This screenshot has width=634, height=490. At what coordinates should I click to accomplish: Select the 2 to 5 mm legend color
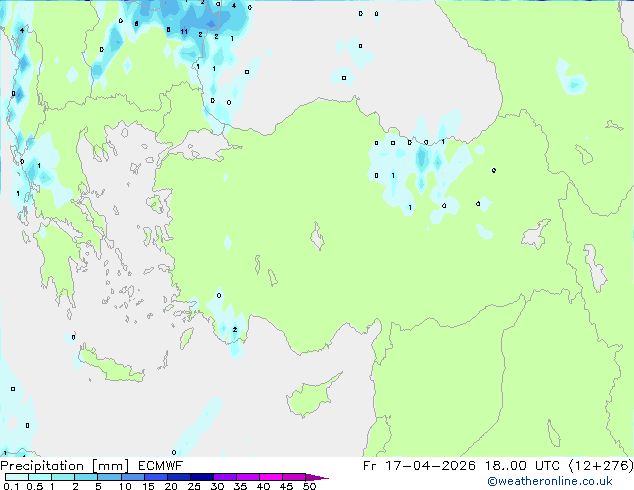click(x=86, y=477)
